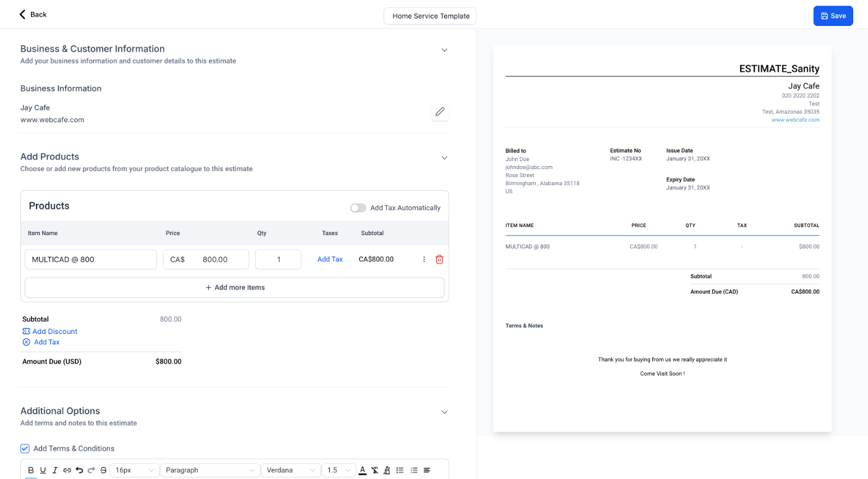Insert a bulleted list
The width and height of the screenshot is (868, 479).
(400, 470)
